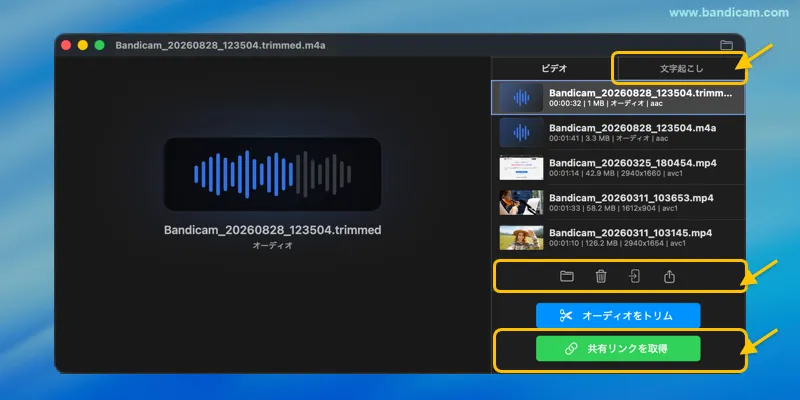
Task: Click the scissors icon on the trim button
Action: pos(566,316)
